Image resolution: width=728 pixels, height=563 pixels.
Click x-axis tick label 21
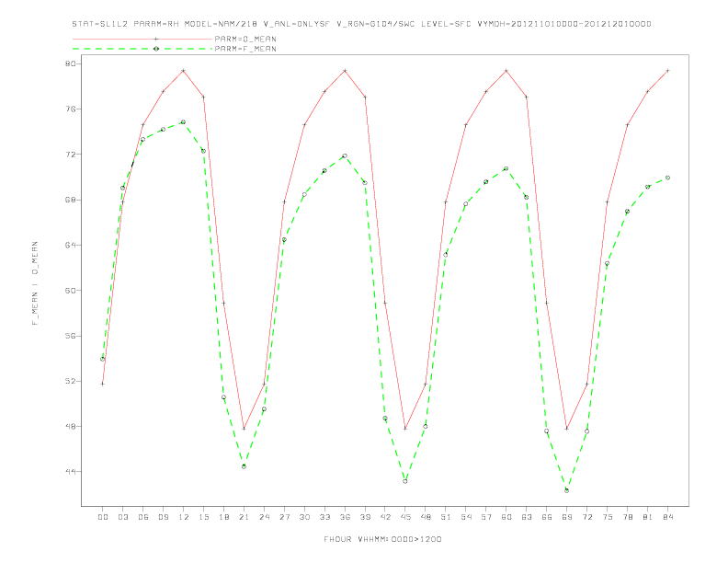point(244,517)
